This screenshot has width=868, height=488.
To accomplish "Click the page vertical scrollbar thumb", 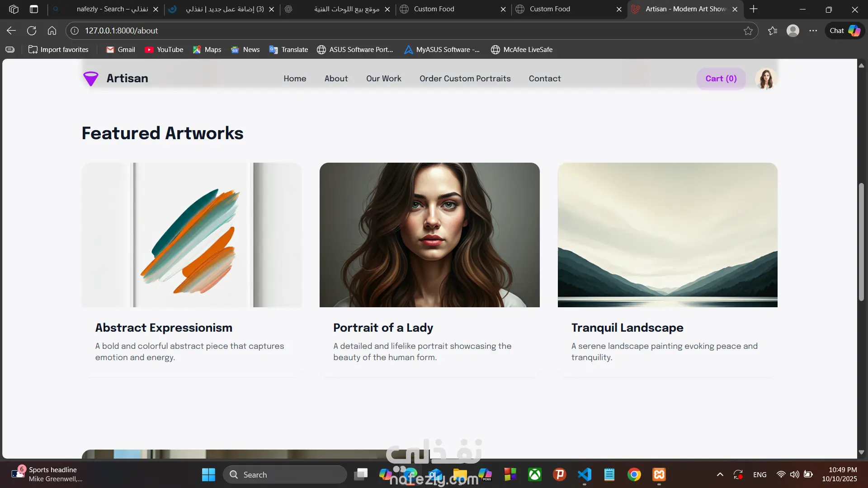I will pyautogui.click(x=861, y=242).
